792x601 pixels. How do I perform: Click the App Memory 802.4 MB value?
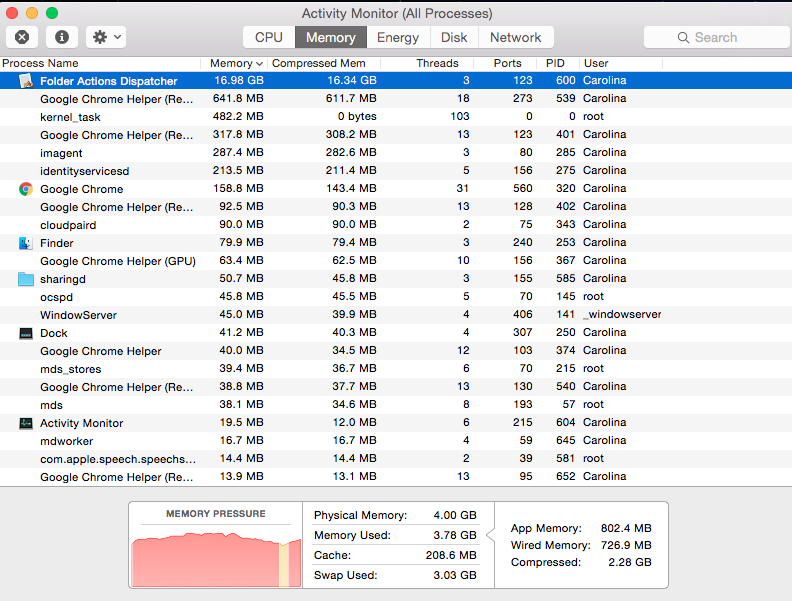(626, 528)
